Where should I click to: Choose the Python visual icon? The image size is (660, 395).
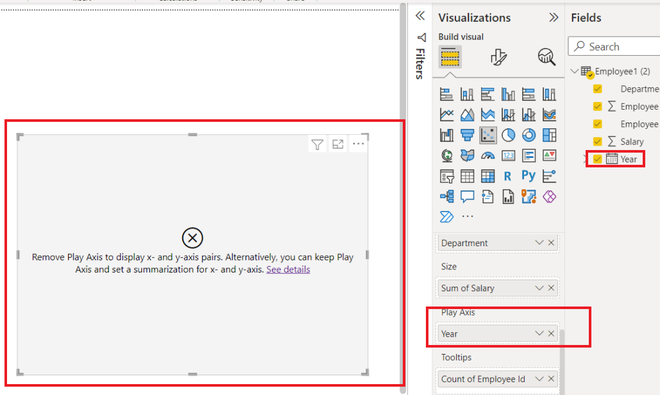tap(529, 176)
